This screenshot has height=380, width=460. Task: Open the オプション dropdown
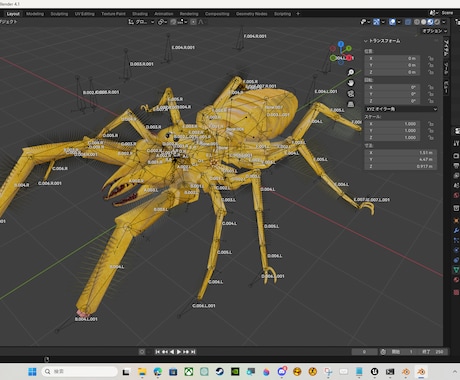tap(435, 31)
